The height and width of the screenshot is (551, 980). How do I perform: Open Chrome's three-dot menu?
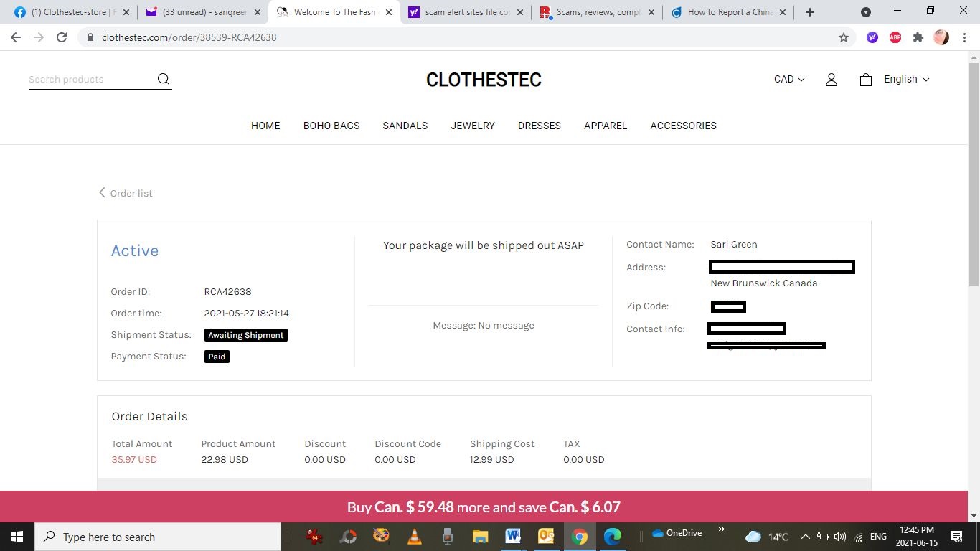[x=965, y=37]
